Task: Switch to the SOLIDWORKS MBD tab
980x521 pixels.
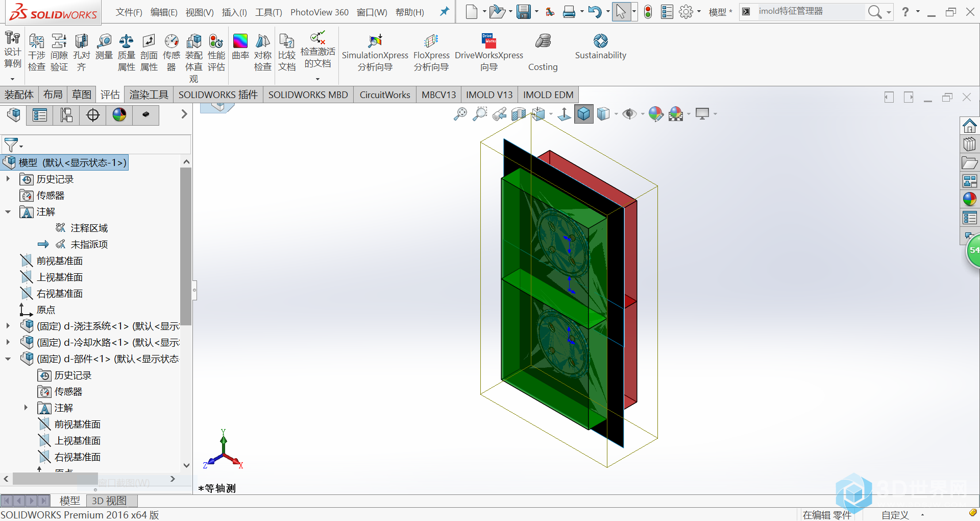Action: pos(308,94)
